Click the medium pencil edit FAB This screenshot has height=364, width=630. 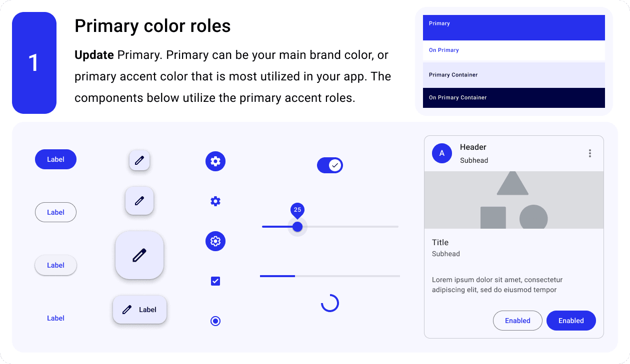pyautogui.click(x=139, y=201)
